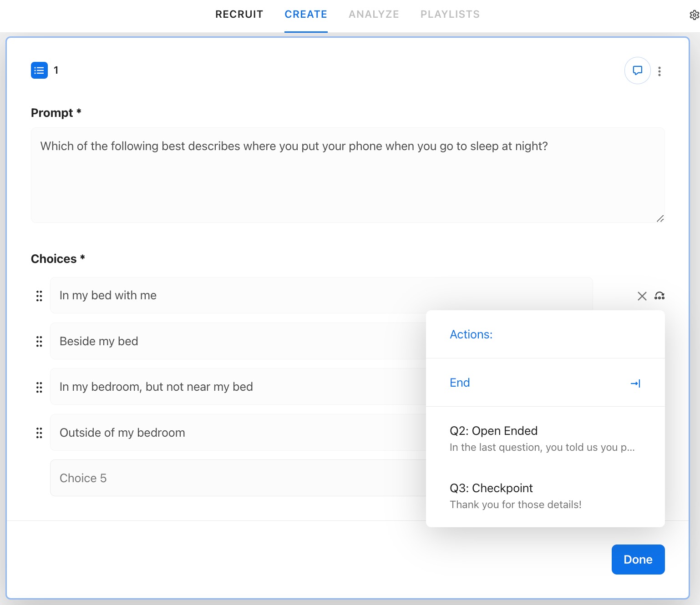The image size is (700, 605).
Task: Open the ANALYZE tab
Action: [374, 14]
